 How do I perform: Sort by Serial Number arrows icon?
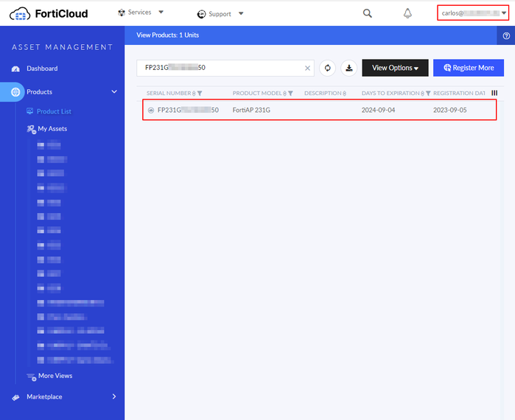tap(194, 94)
